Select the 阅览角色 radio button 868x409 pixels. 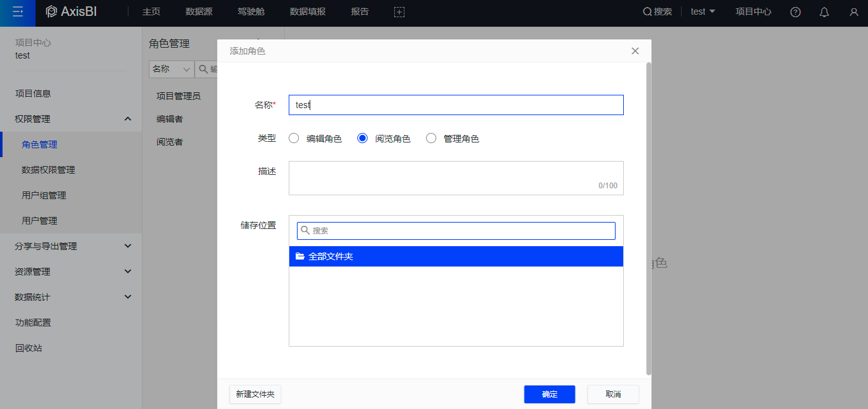click(x=362, y=139)
